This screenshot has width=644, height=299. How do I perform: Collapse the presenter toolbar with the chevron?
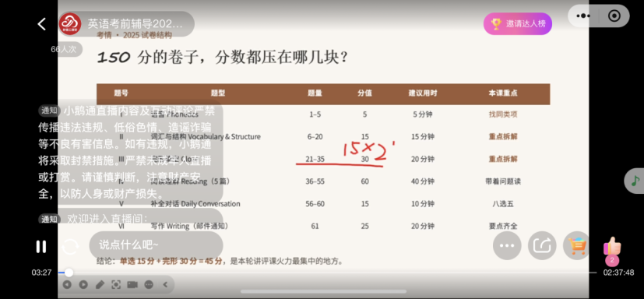166,284
